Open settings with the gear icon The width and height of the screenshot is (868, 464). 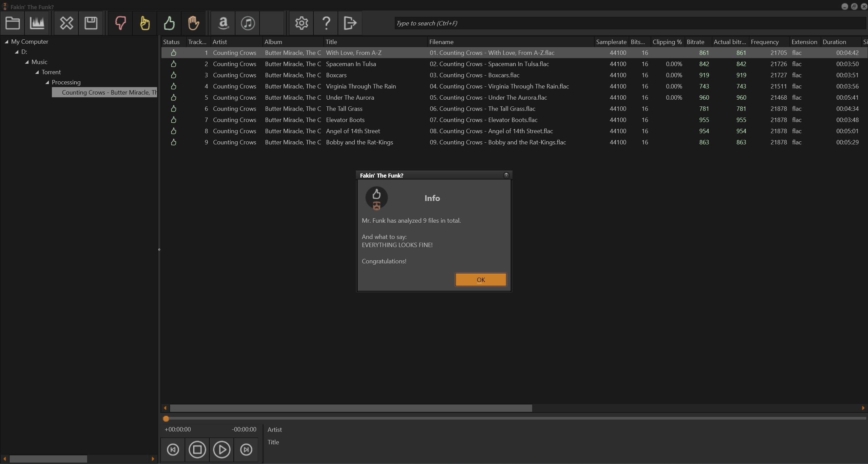[302, 23]
